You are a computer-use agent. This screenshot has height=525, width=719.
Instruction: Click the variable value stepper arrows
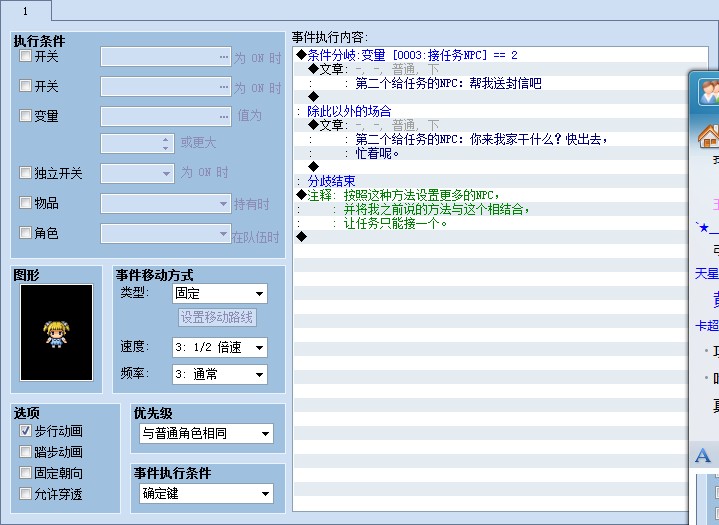[x=166, y=144]
